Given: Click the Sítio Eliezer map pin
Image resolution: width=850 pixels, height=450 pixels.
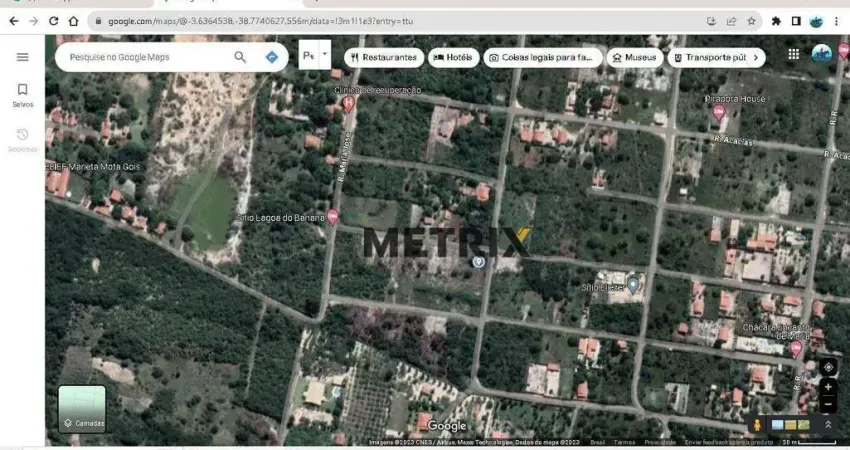Looking at the screenshot, I should [x=633, y=285].
